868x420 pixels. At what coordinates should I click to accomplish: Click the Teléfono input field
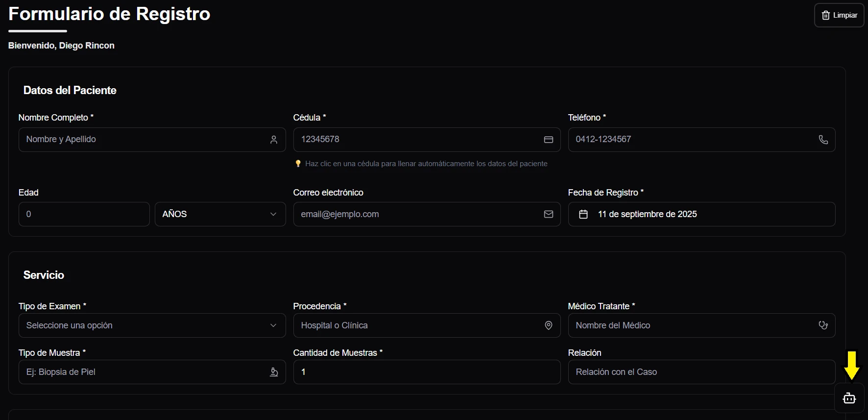point(691,140)
